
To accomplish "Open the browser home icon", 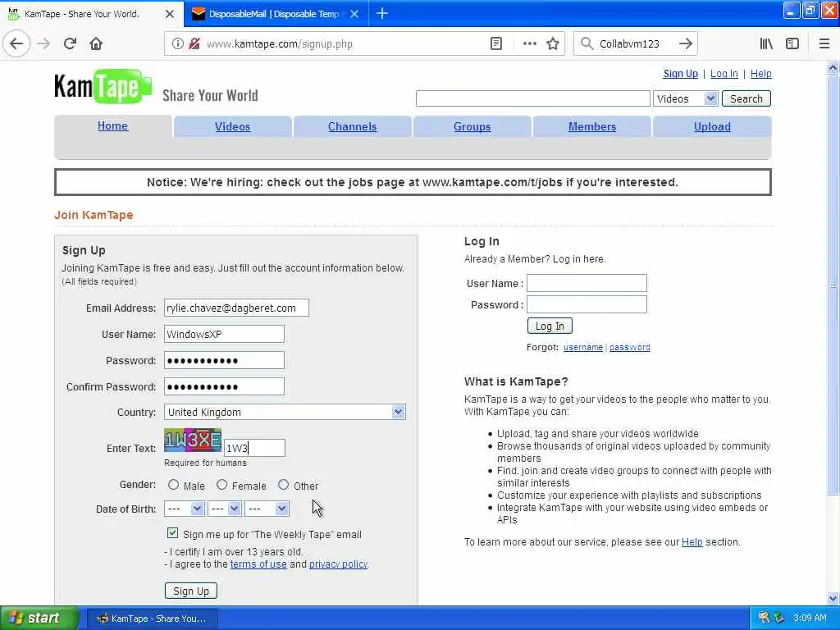I will (x=96, y=43).
